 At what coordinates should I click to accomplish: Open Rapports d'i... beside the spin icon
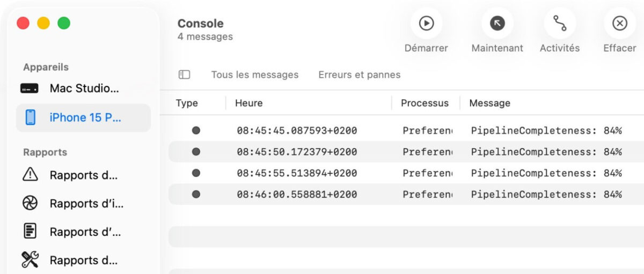click(86, 203)
